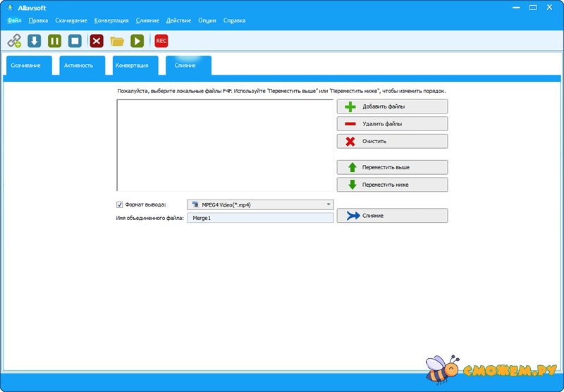Click the Добавить файлы button

click(392, 106)
